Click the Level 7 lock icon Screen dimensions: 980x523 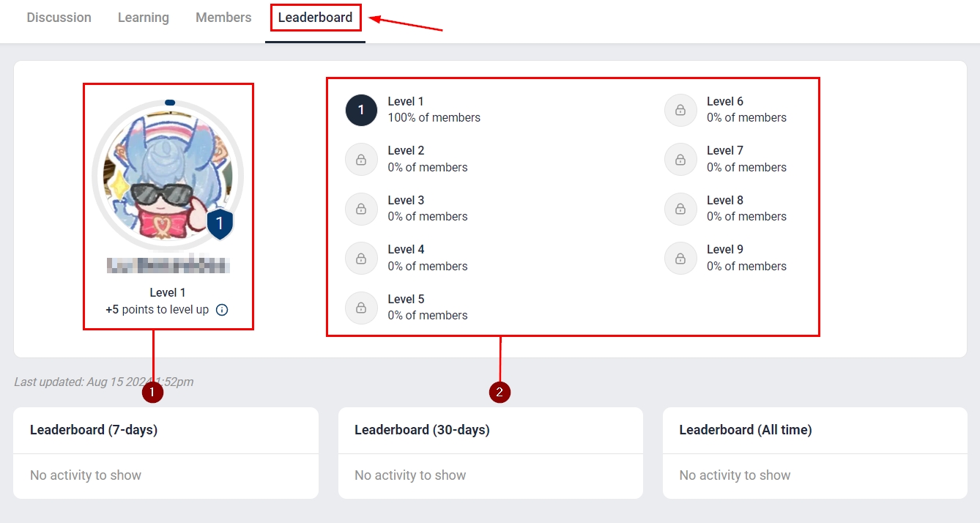pos(680,159)
